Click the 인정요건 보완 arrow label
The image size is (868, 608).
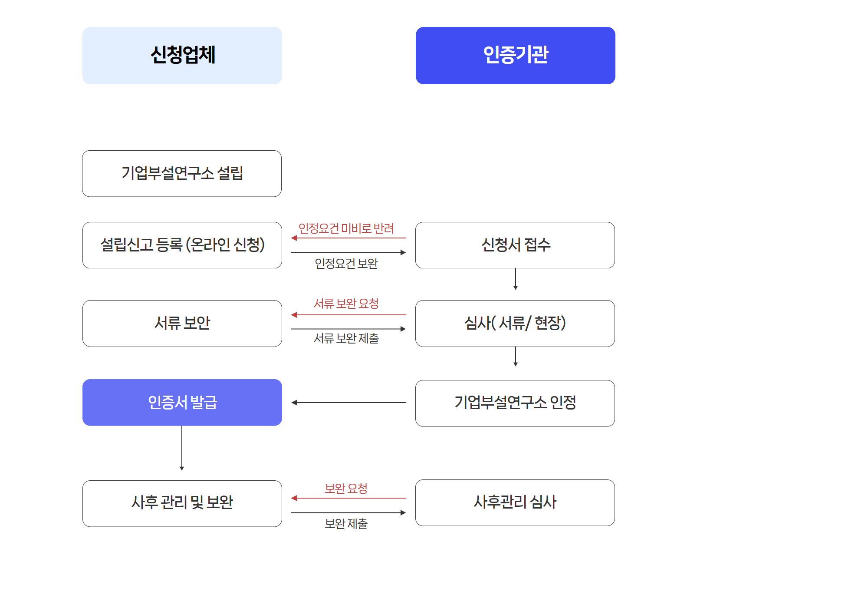[x=346, y=263]
